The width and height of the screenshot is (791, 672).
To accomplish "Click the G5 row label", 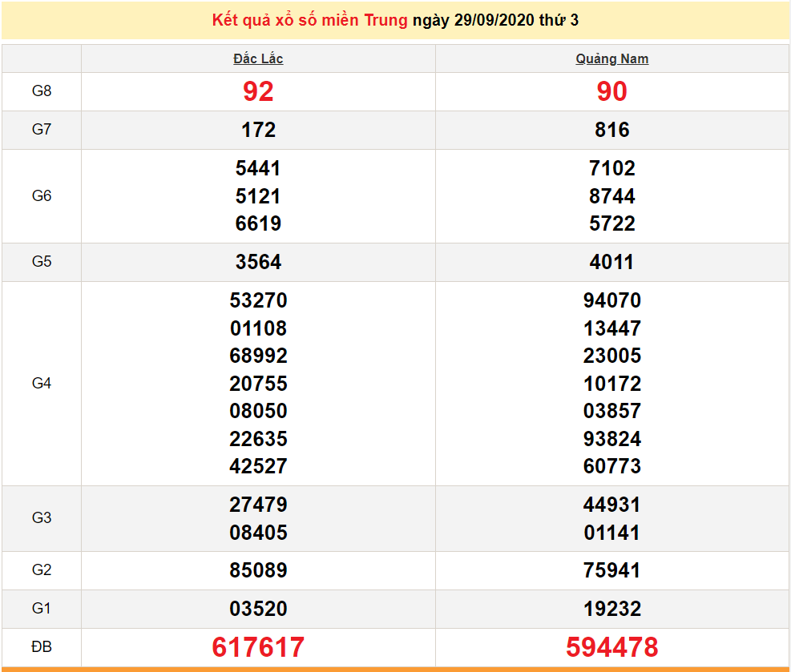I will click(x=42, y=262).
